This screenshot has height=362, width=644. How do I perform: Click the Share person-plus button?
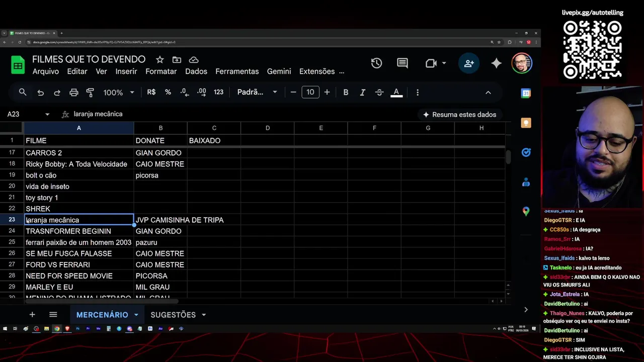tap(469, 63)
